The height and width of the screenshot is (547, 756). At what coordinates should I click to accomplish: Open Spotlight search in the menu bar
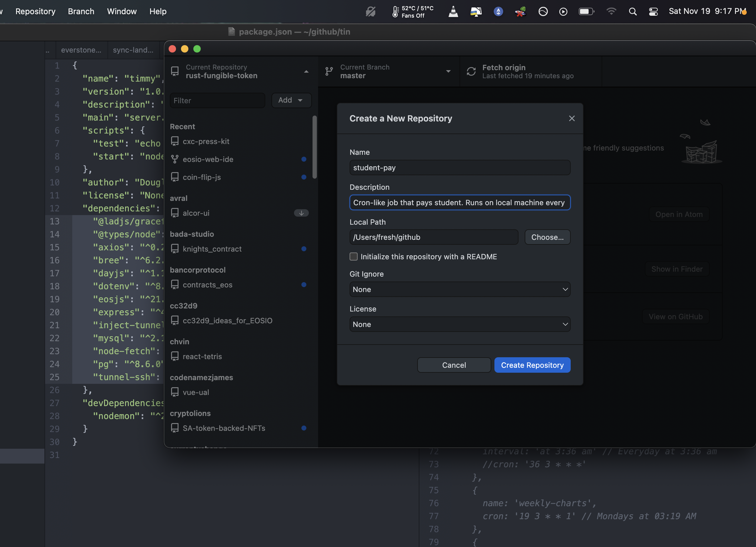(x=632, y=12)
